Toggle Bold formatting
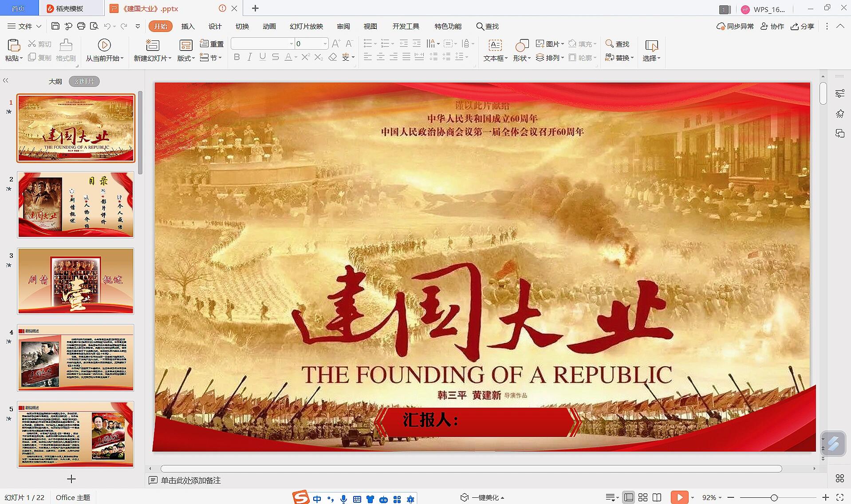This screenshot has width=851, height=504. click(236, 57)
